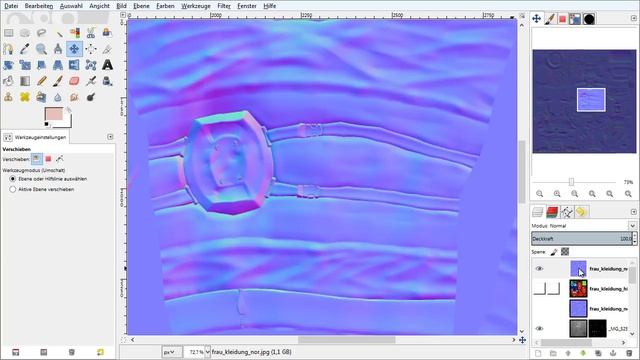Viewport: 640px width, 360px height.
Task: Set Verschieben target to layer
Action: pyautogui.click(x=37, y=159)
